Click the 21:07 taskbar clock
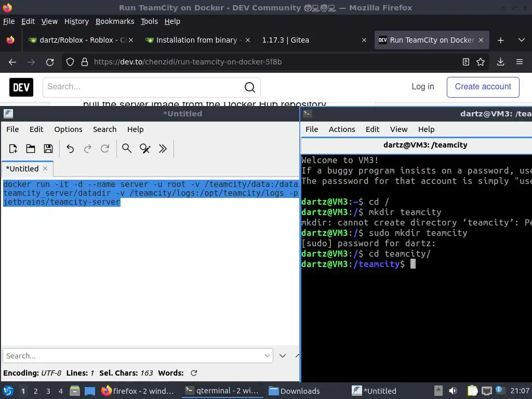Image resolution: width=532 pixels, height=399 pixels. pos(520,391)
